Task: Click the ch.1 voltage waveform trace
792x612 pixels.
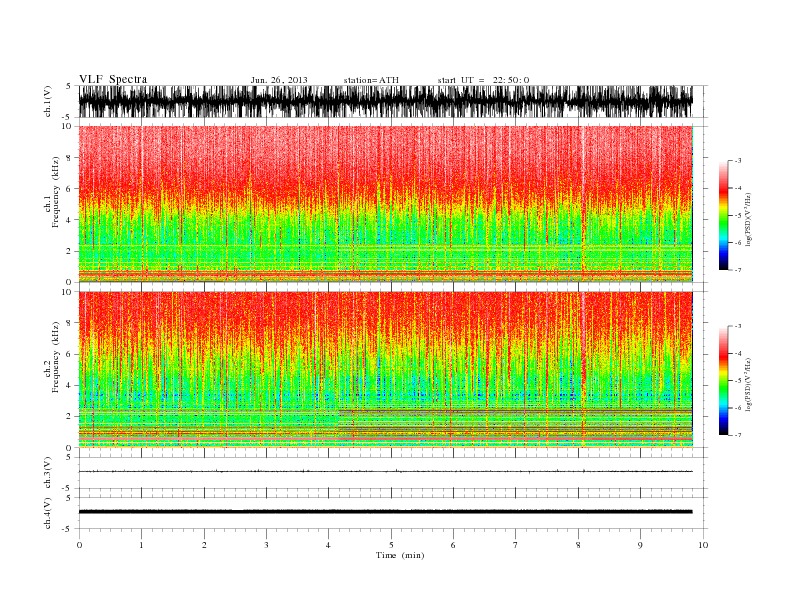Action: point(385,101)
